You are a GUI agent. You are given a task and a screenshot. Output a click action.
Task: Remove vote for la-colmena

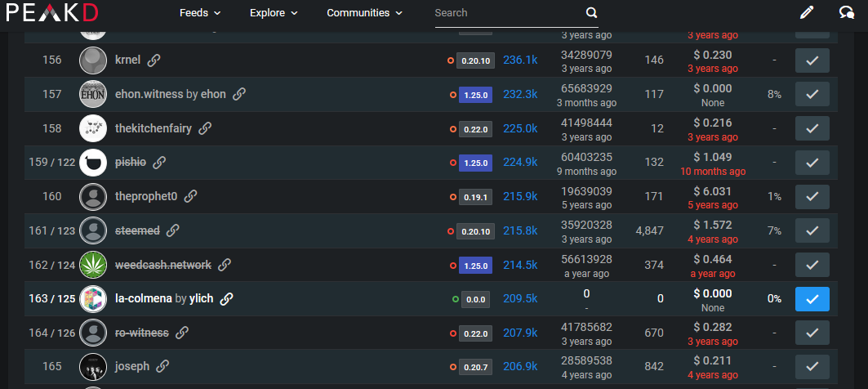(x=812, y=299)
